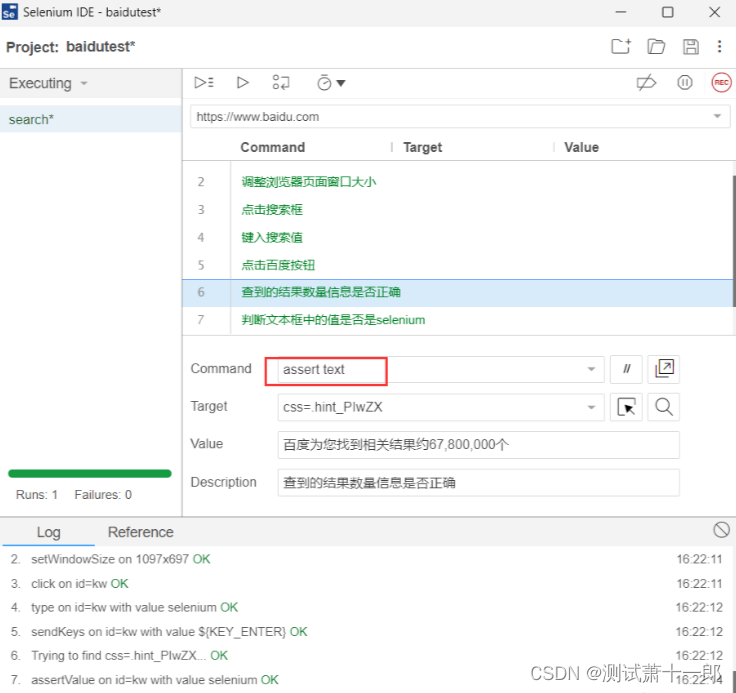The width and height of the screenshot is (736, 693).
Task: Create a new project icon
Action: tap(621, 46)
